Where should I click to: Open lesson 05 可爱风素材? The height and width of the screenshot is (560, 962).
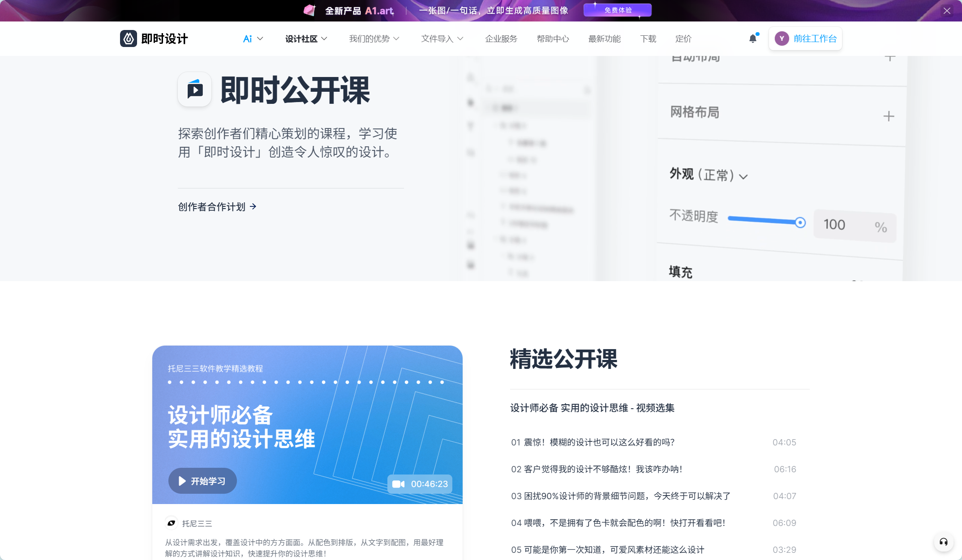click(654, 550)
